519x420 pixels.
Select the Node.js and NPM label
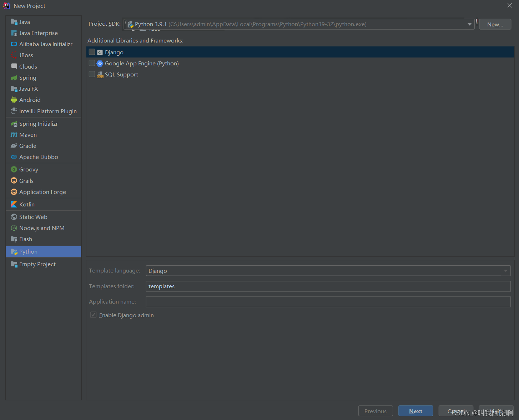[x=42, y=228]
